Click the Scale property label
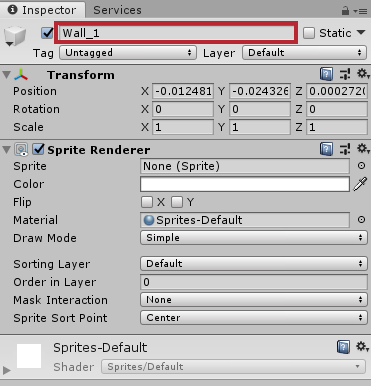The height and width of the screenshot is (386, 371). pos(28,127)
